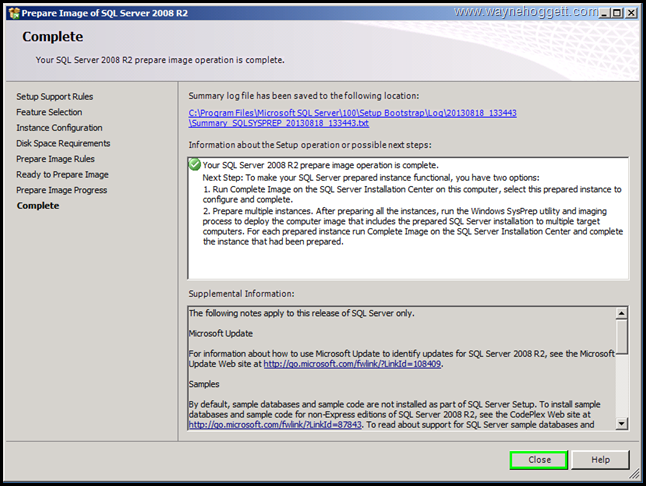Viewport: 646px width, 486px height.
Task: Click the supplemental info scroll down arrow
Action: tap(621, 423)
